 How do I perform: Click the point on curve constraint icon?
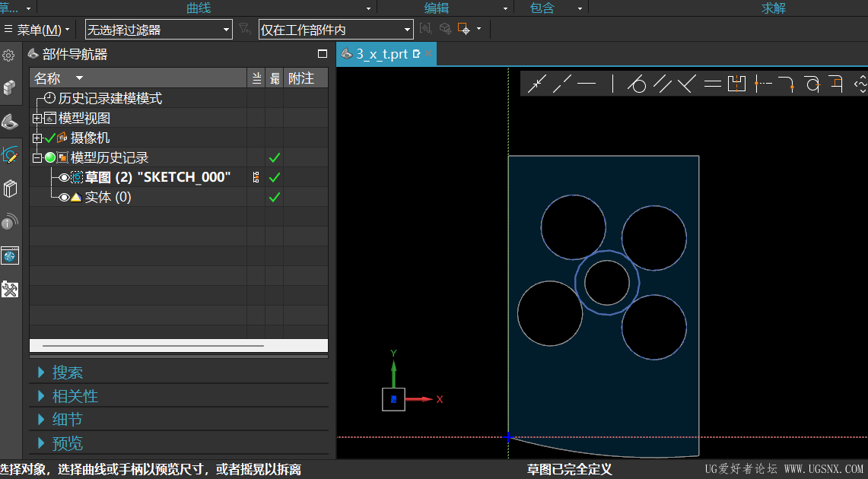coord(763,84)
